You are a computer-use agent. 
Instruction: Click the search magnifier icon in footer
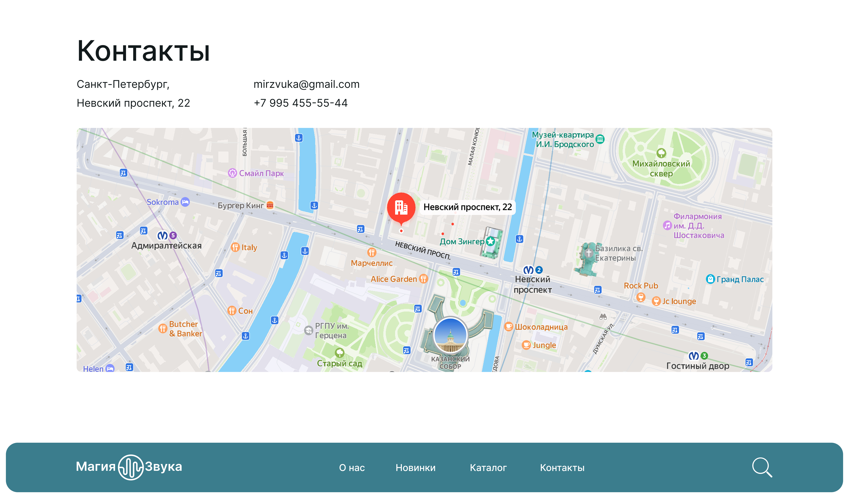(x=761, y=467)
